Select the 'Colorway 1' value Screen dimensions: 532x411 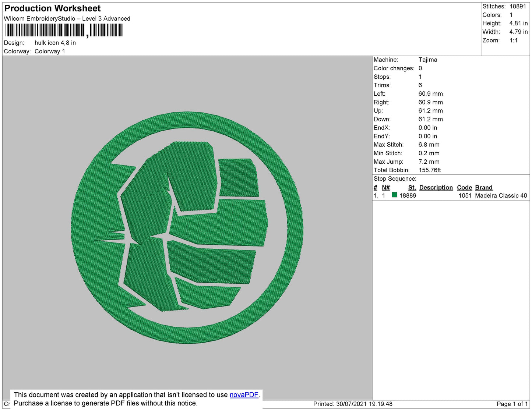(50, 51)
